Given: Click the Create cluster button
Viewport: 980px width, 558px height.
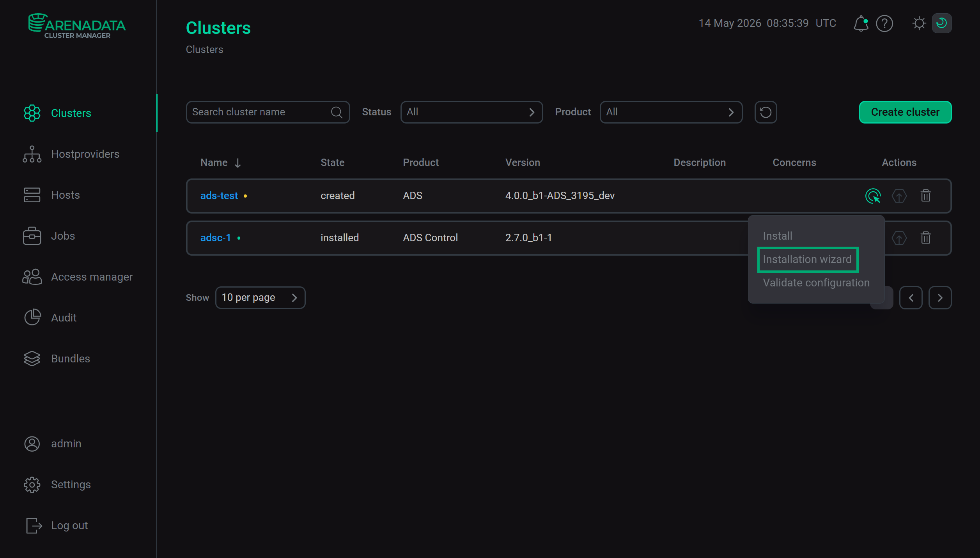Looking at the screenshot, I should click(905, 112).
